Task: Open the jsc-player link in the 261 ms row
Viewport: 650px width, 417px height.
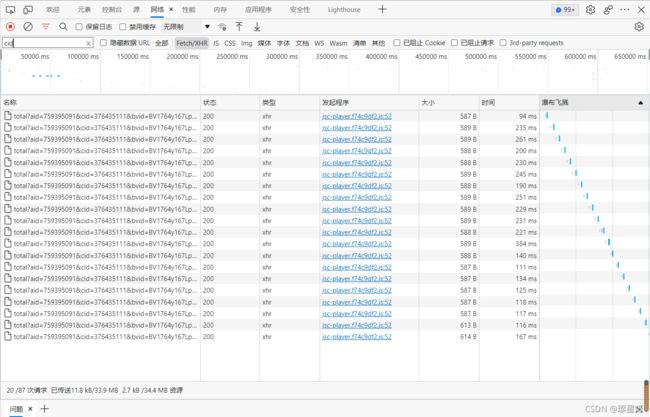Action: pos(357,140)
